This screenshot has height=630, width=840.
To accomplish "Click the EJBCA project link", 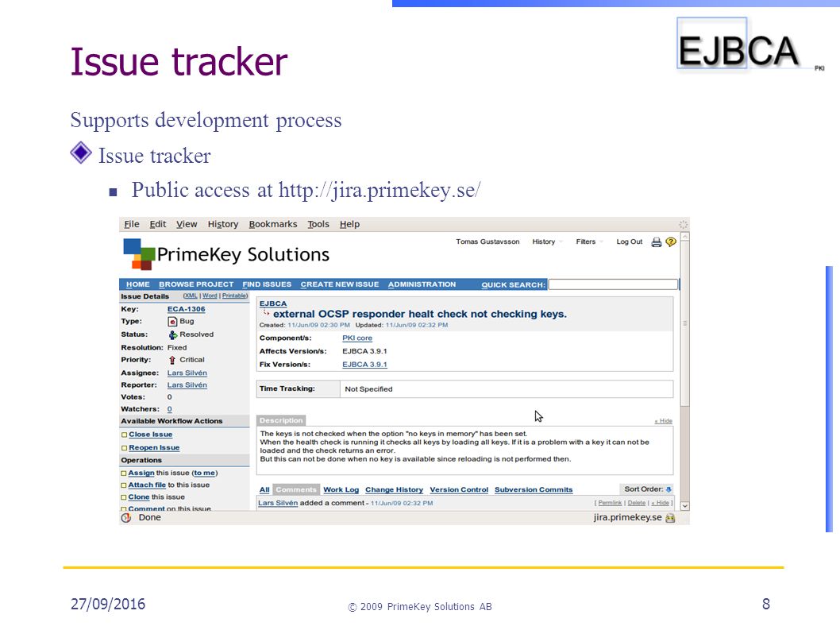I will pyautogui.click(x=273, y=304).
